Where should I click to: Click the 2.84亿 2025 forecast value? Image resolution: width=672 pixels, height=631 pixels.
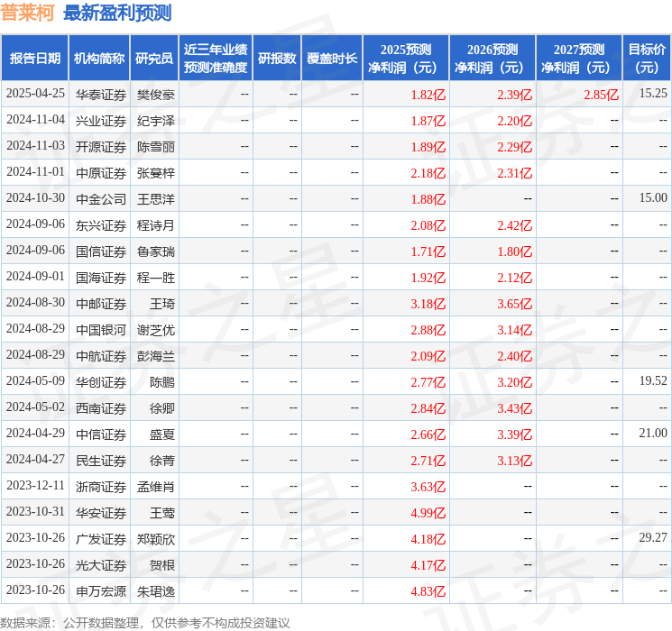428,408
